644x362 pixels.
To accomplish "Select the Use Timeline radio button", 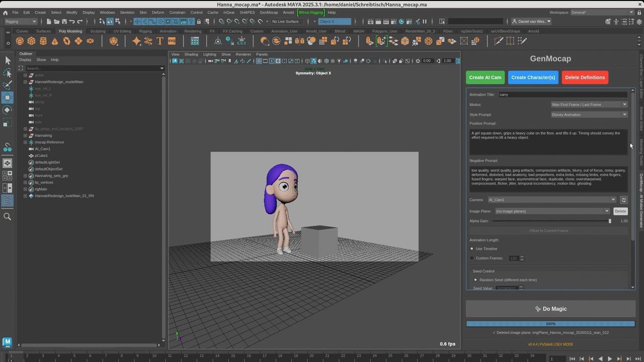I will (x=472, y=249).
